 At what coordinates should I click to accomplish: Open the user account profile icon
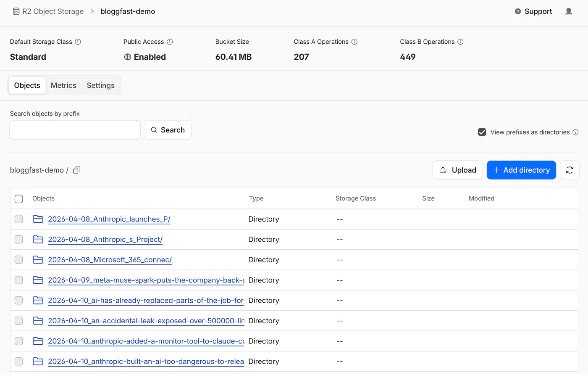569,11
